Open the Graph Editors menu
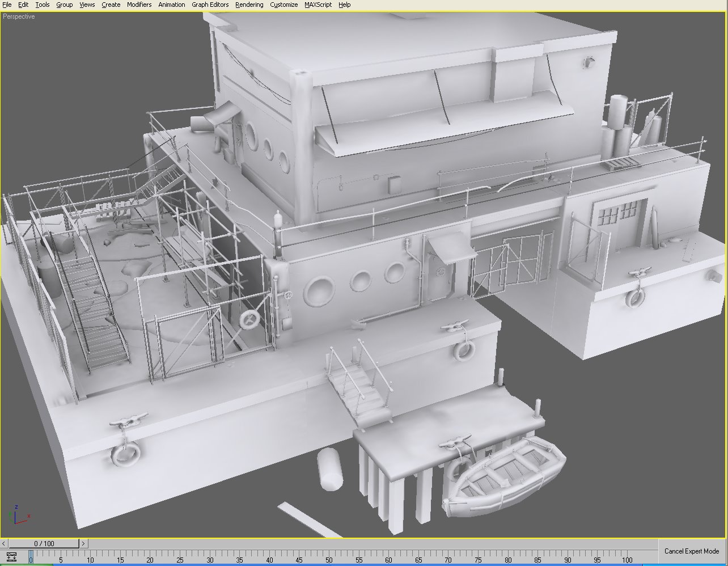The image size is (728, 566). [x=209, y=5]
